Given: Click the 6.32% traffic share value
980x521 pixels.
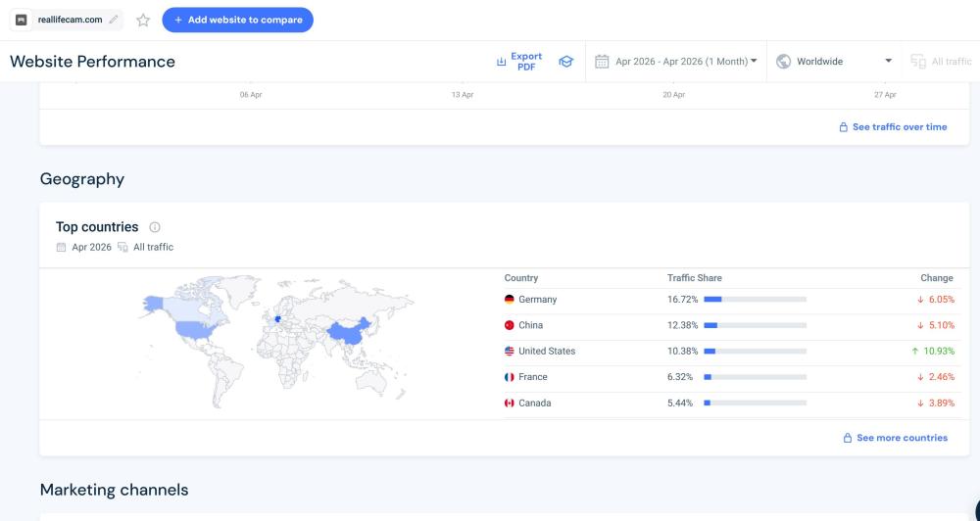Looking at the screenshot, I should tap(680, 377).
